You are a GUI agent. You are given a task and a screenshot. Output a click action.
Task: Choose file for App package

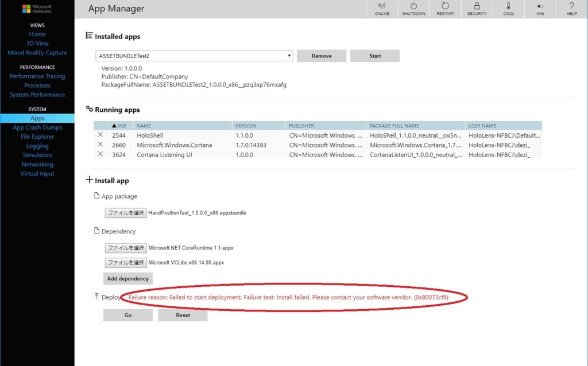(126, 213)
